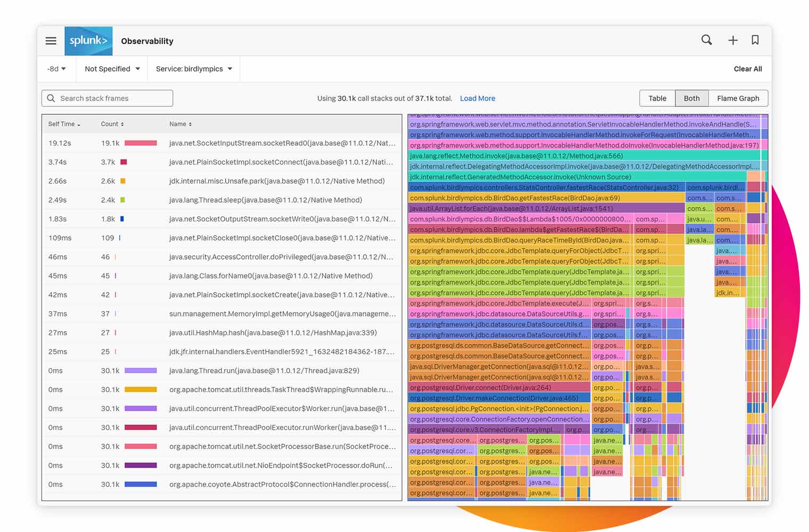
Task: Click the magnifier inside the stack frames search box
Action: point(51,98)
